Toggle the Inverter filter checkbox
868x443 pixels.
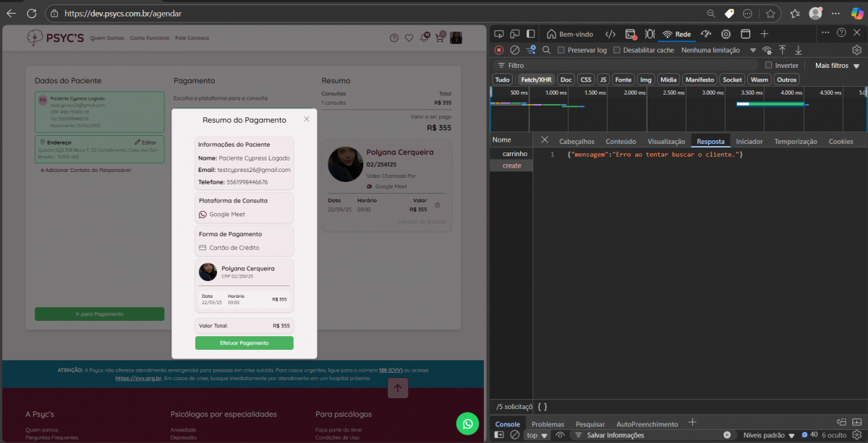(x=768, y=65)
